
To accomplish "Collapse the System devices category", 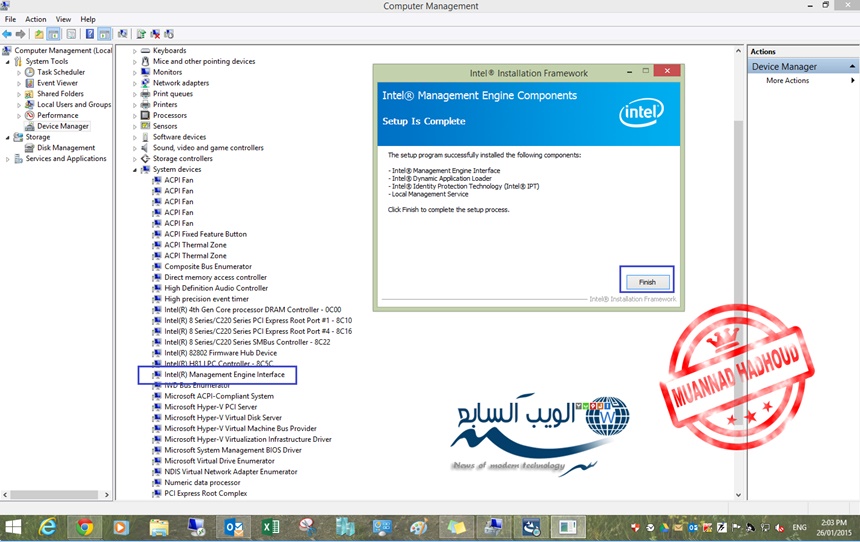I will [134, 170].
